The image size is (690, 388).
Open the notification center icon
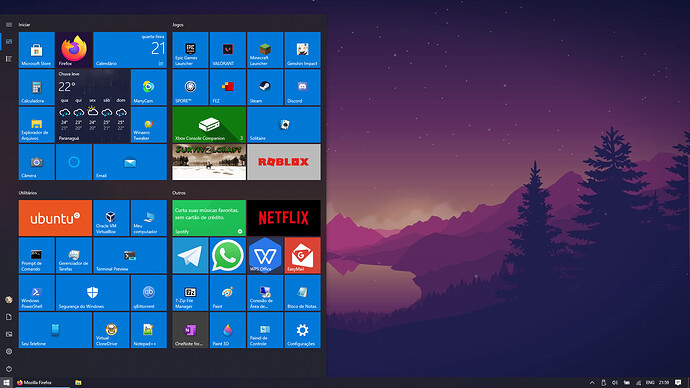(x=678, y=383)
